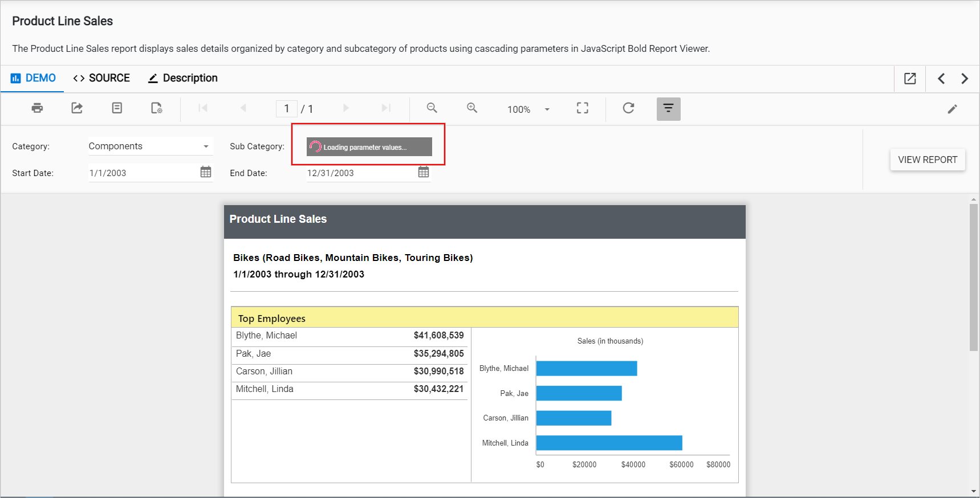Open the Page Setup icon
This screenshot has height=498, width=980.
click(x=157, y=108)
